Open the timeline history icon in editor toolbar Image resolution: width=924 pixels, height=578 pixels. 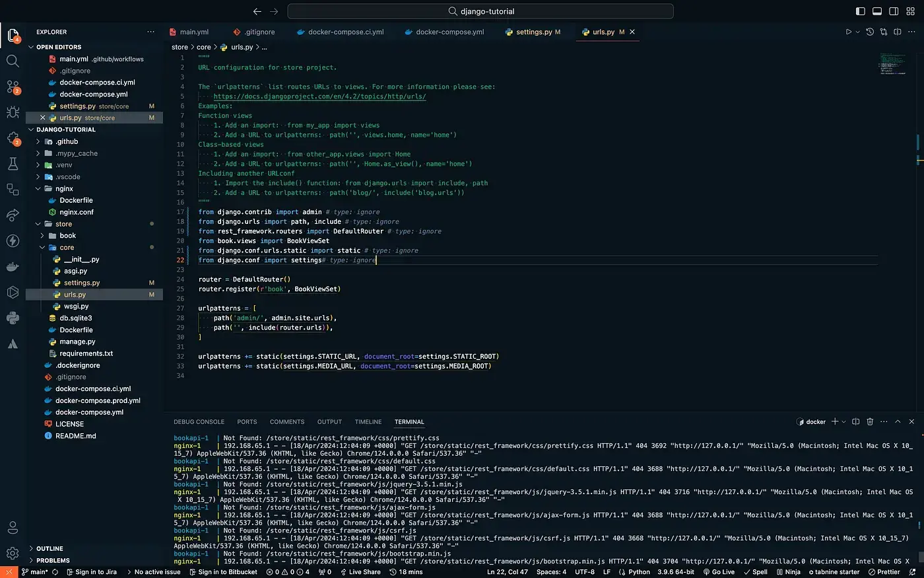pyautogui.click(x=870, y=32)
